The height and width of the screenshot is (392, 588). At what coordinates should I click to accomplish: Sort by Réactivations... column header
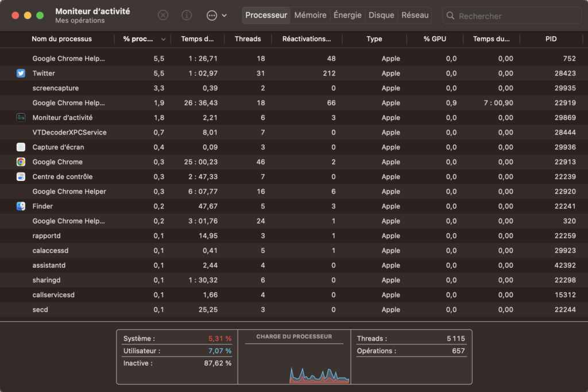click(307, 39)
